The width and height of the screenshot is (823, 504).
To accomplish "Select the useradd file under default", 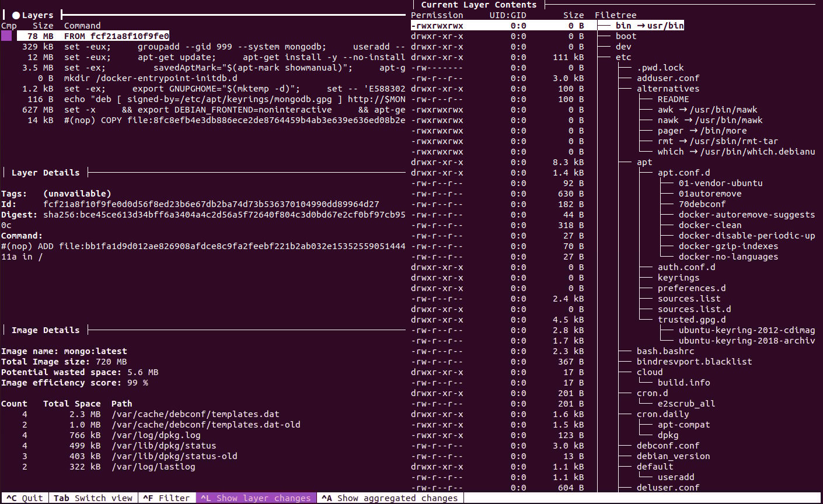I will (676, 477).
